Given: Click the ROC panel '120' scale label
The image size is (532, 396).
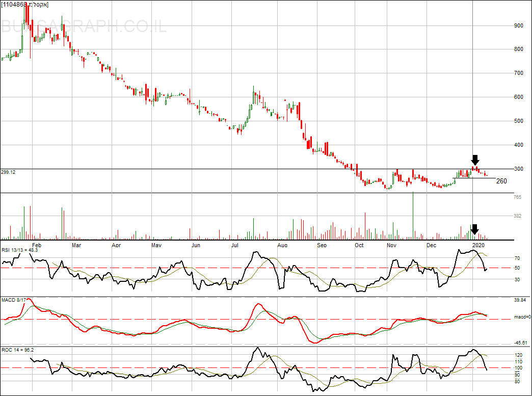Looking at the screenshot, I should tap(518, 356).
